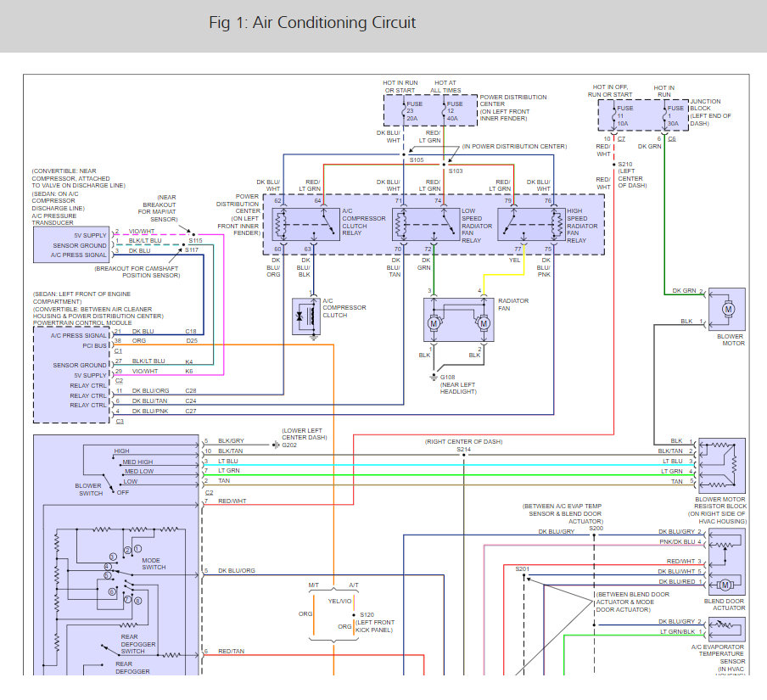
Task: Click the A/C Compressor Clutch Relay label
Action: pyautogui.click(x=363, y=221)
